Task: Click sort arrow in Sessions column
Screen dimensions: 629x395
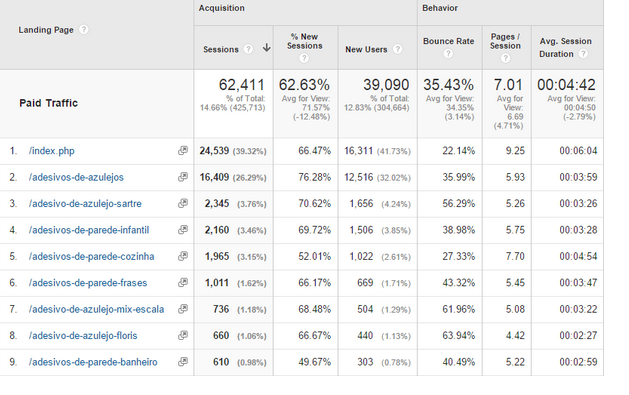Action: [266, 49]
